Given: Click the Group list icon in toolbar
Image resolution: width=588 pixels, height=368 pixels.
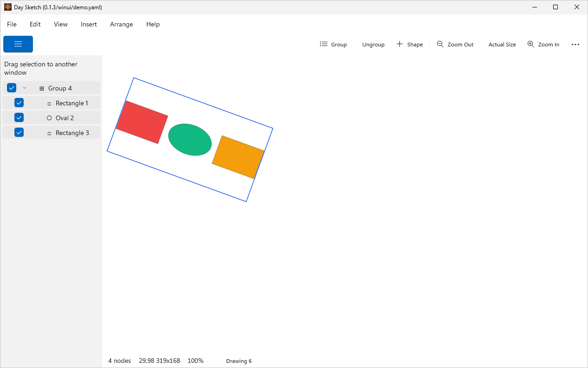Looking at the screenshot, I should coord(324,44).
